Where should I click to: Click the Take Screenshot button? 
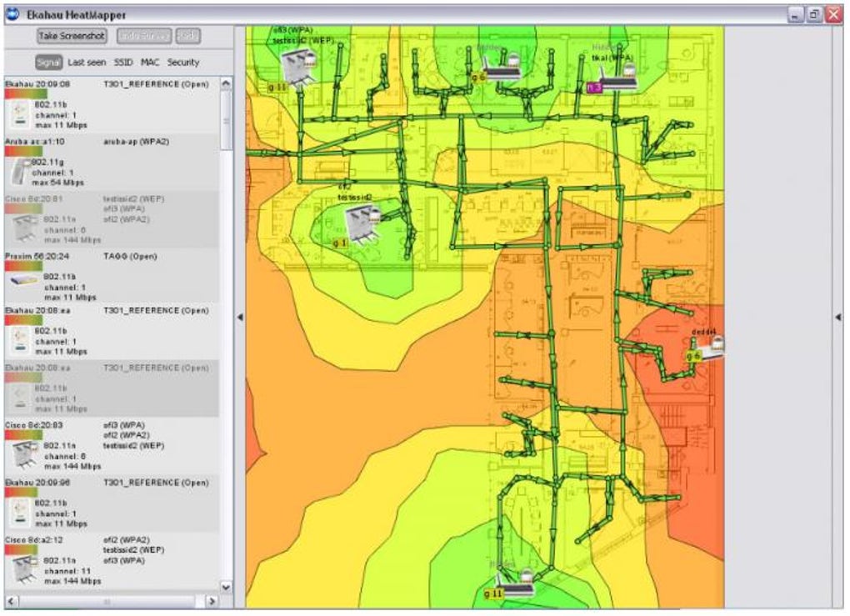72,36
